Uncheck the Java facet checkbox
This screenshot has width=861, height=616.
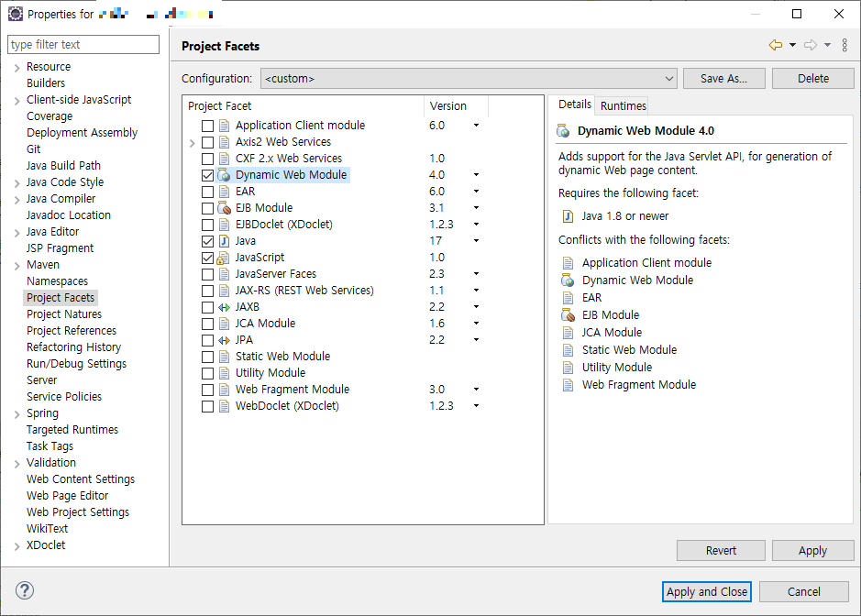[207, 241]
